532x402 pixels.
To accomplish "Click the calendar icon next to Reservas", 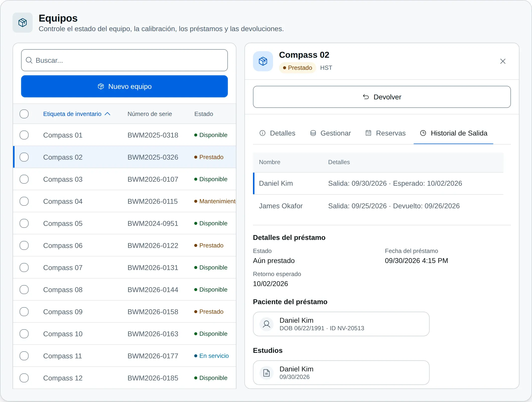I will 368,133.
